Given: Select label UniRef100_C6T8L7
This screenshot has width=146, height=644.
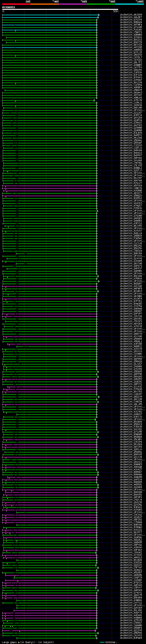Looking at the screenshot, I should tap(131, 58).
